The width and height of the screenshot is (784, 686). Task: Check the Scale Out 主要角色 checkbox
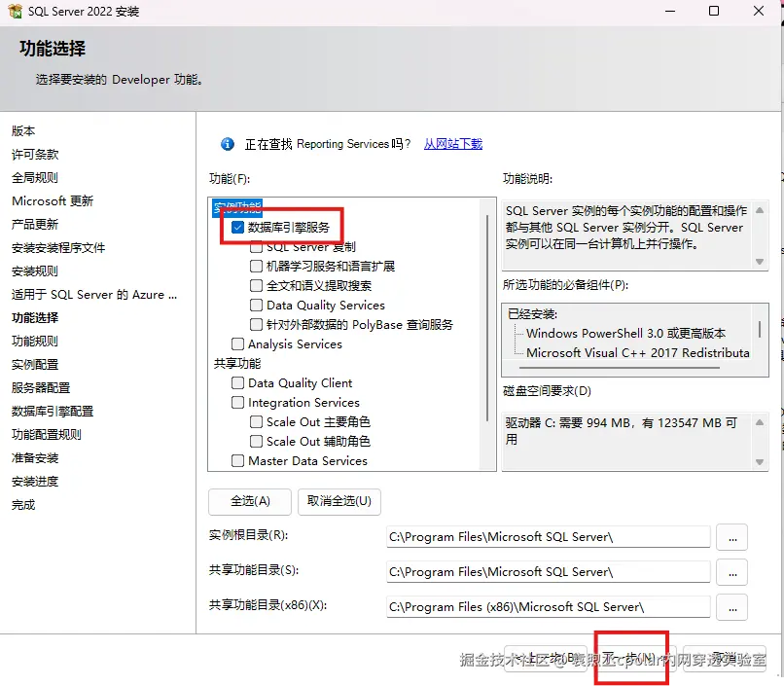[256, 422]
